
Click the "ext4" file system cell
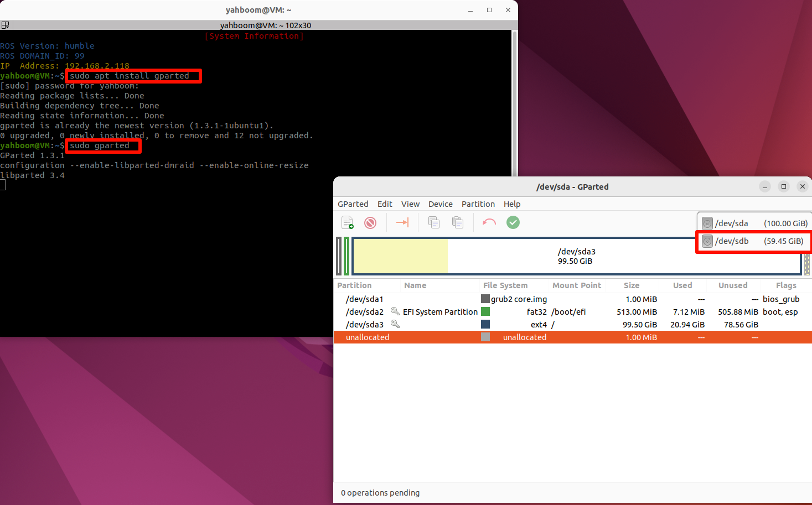pos(539,325)
